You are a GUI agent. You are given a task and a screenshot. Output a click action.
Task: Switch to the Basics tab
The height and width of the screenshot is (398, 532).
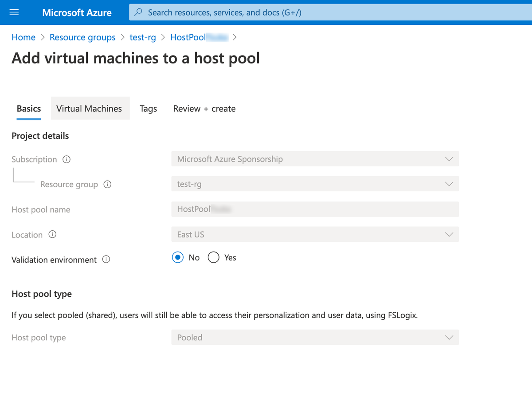pos(29,109)
